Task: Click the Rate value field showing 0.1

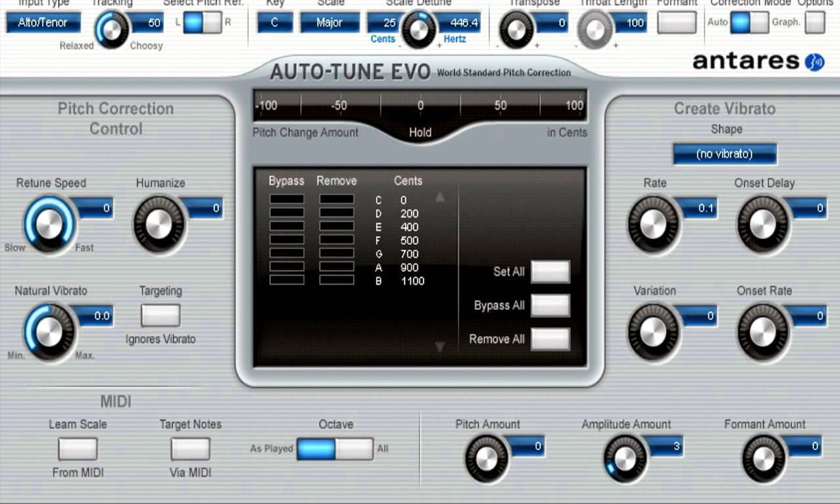Action: click(699, 208)
